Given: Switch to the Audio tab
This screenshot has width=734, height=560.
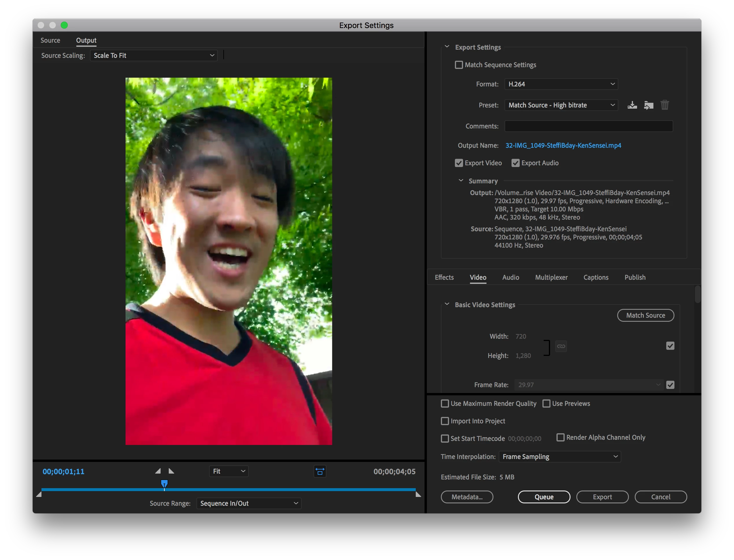Looking at the screenshot, I should 510,277.
